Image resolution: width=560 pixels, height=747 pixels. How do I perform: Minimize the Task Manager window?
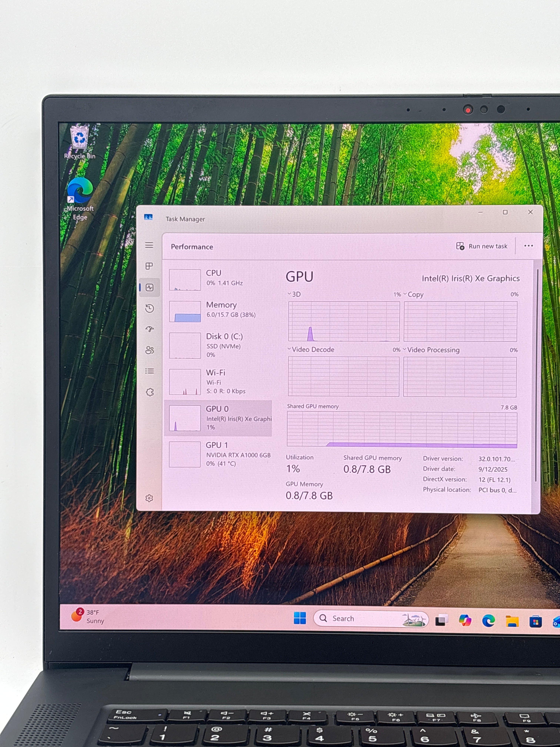(x=480, y=213)
